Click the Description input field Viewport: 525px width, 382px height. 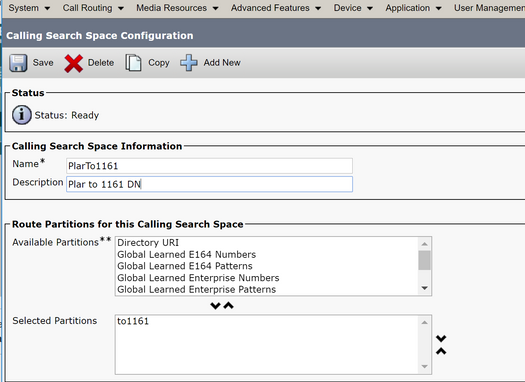tap(209, 184)
